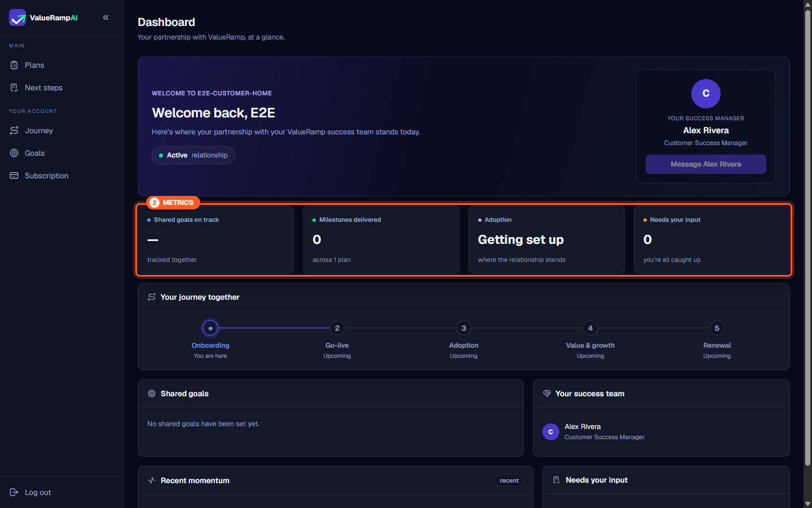Click the scrollbar down arrow
Image resolution: width=812 pixels, height=508 pixels.
807,503
